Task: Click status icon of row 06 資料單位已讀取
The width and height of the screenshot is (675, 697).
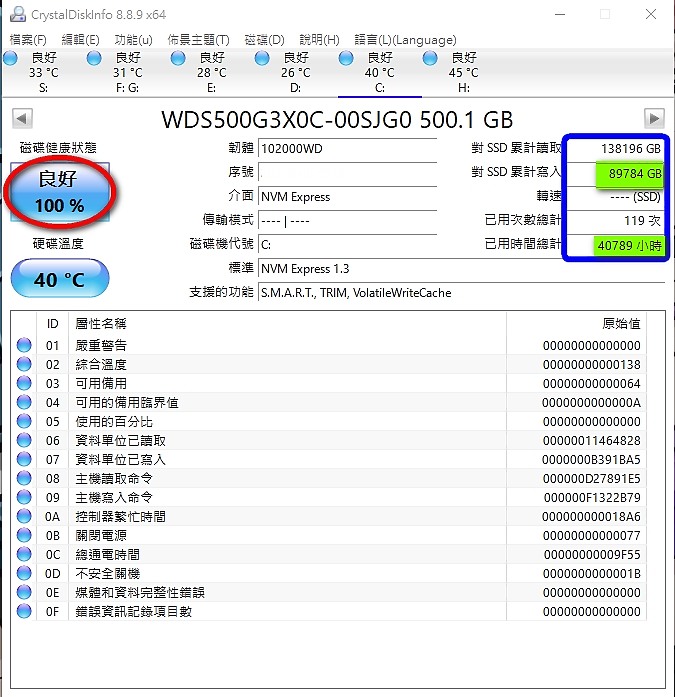Action: pyautogui.click(x=24, y=440)
